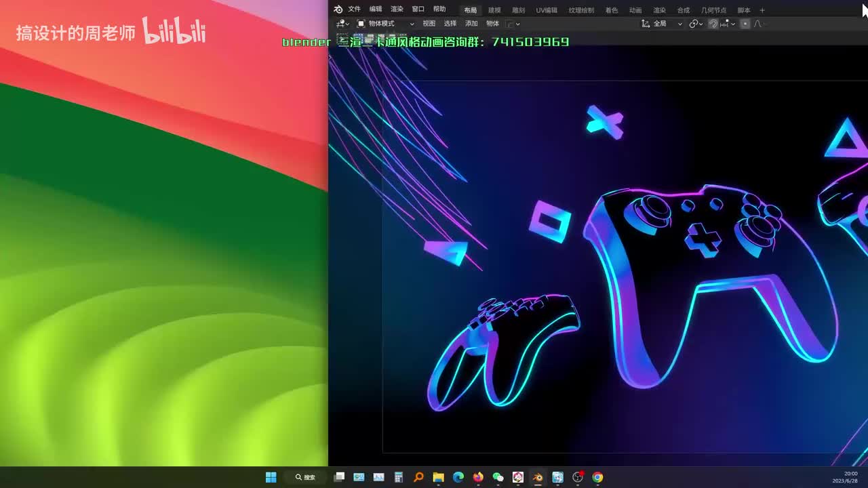Open the orange magnifier search app in taskbar
This screenshot has height=488, width=868.
click(x=418, y=477)
